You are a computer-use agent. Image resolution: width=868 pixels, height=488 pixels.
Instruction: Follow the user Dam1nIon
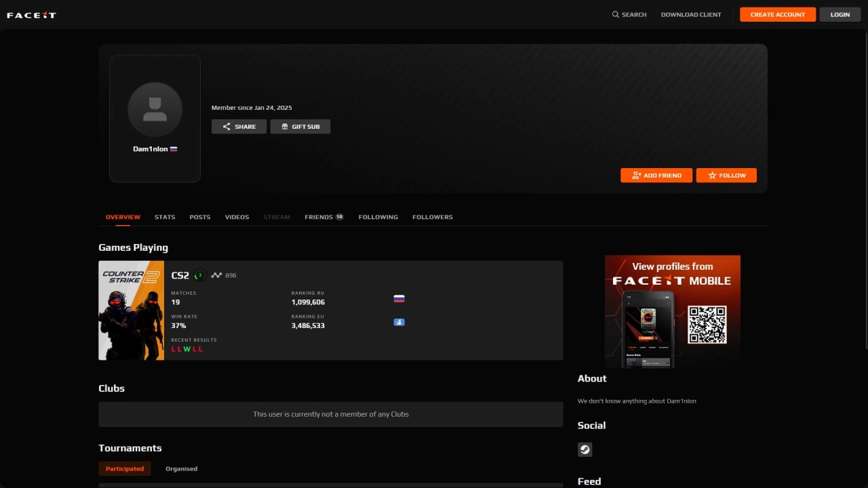pyautogui.click(x=726, y=176)
